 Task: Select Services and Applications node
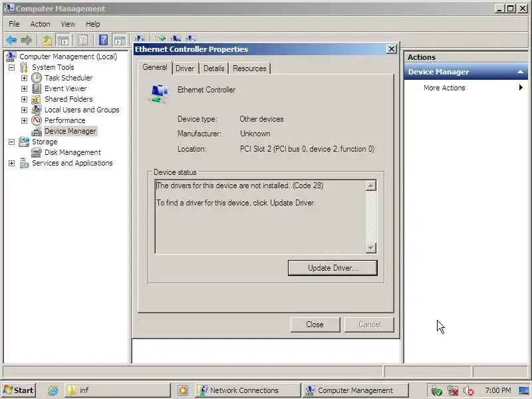(72, 163)
